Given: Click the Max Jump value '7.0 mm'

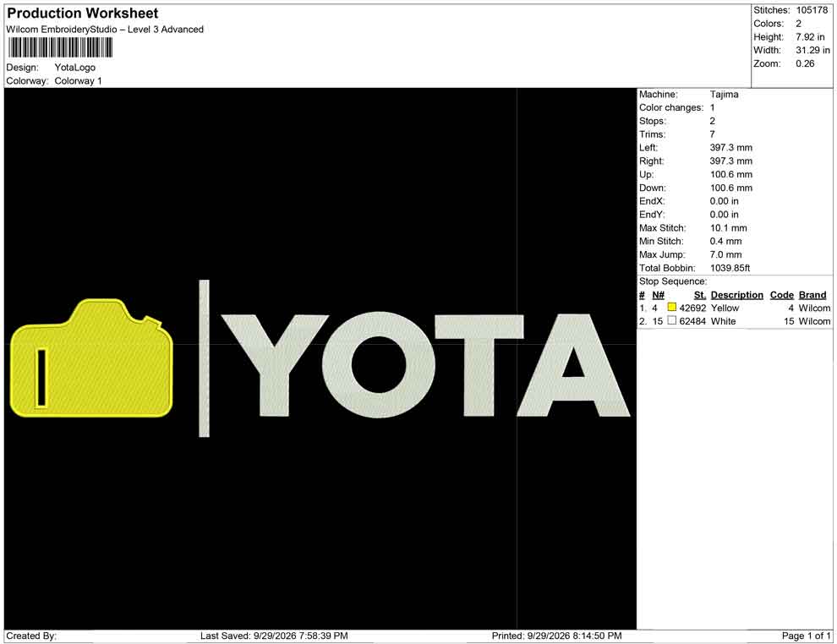Looking at the screenshot, I should 726,254.
